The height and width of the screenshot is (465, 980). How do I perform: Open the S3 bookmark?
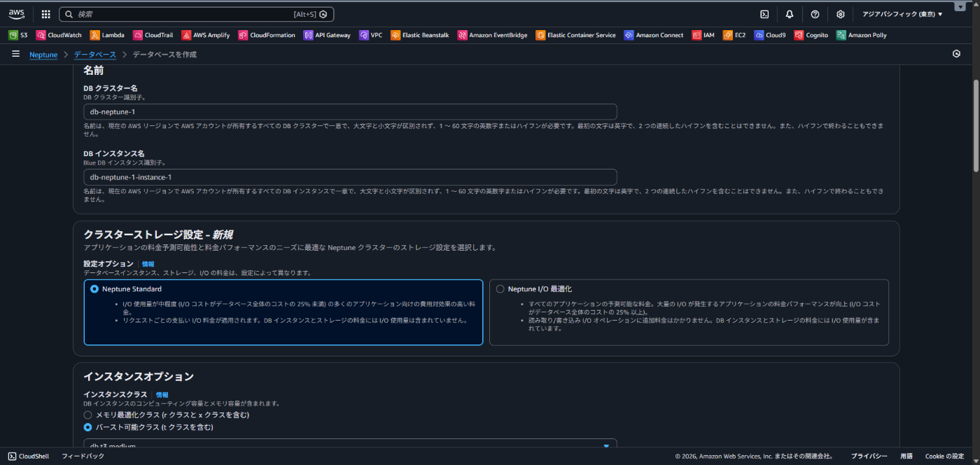pyautogui.click(x=18, y=35)
